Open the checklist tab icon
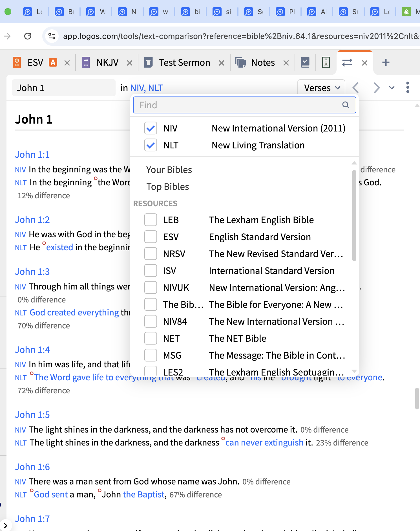 pos(305,62)
